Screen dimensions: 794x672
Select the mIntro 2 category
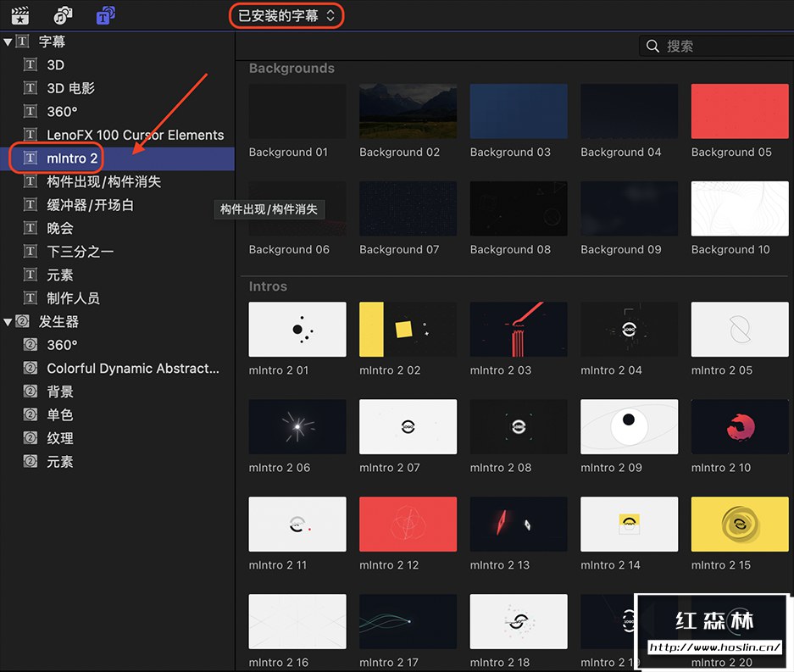coord(117,158)
